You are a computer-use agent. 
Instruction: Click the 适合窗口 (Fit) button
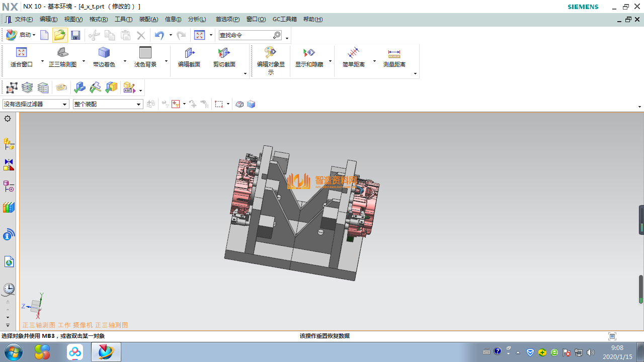(x=21, y=57)
